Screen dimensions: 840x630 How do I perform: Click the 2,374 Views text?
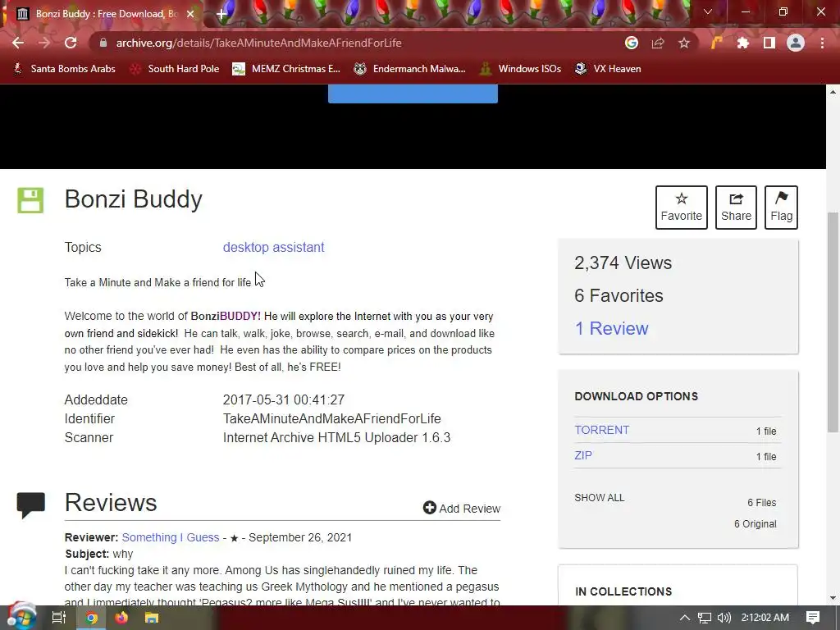[623, 263]
